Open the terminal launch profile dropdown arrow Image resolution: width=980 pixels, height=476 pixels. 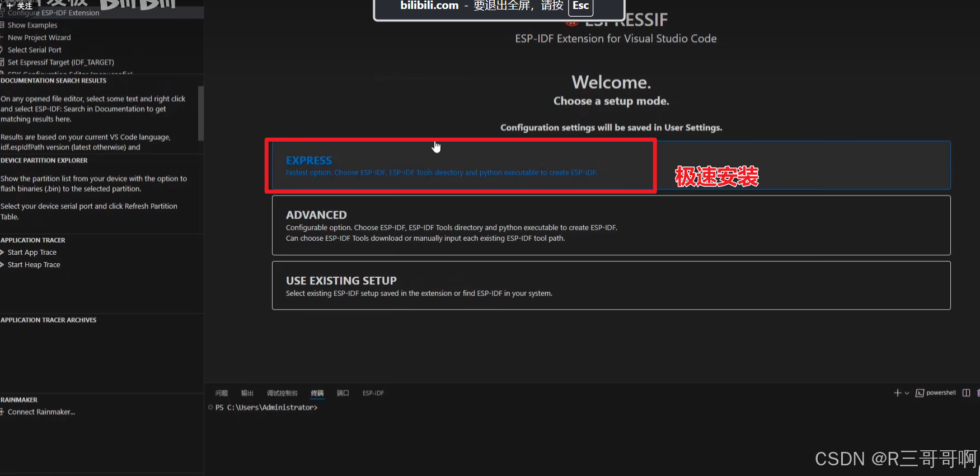(907, 393)
